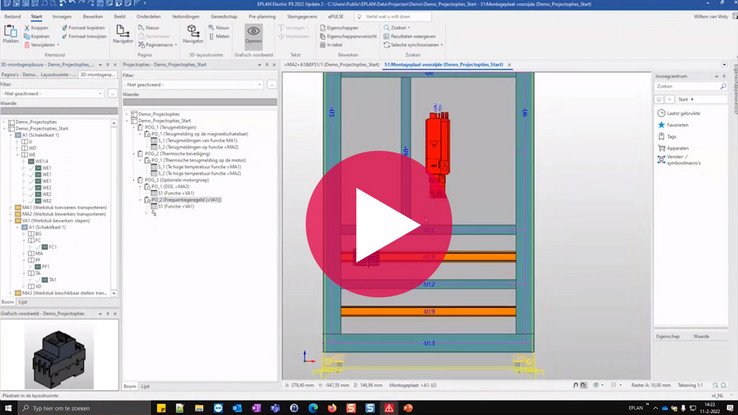Click the Knippen (cut) scissors icon
The width and height of the screenshot is (738, 415).
point(27,28)
